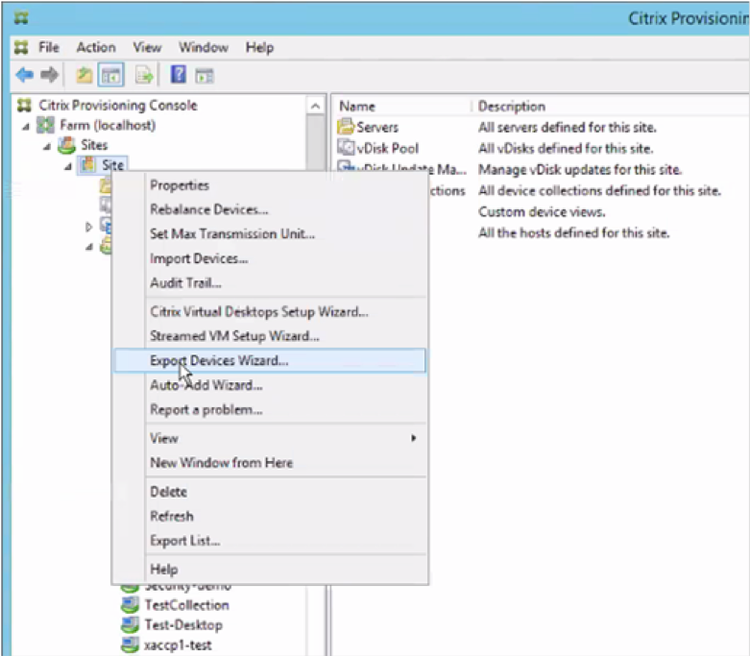The height and width of the screenshot is (656, 750).
Task: Click the Citrix icon beside File menu
Action: pyautogui.click(x=21, y=47)
